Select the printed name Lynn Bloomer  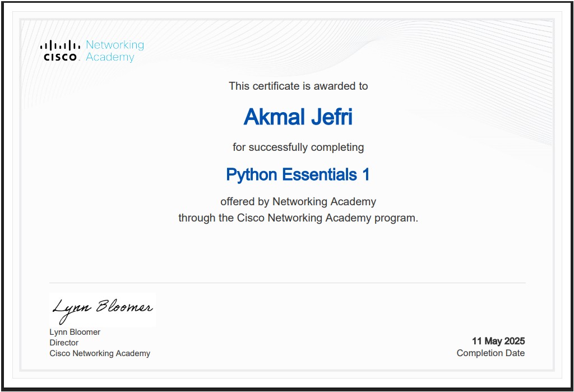pyautogui.click(x=75, y=332)
